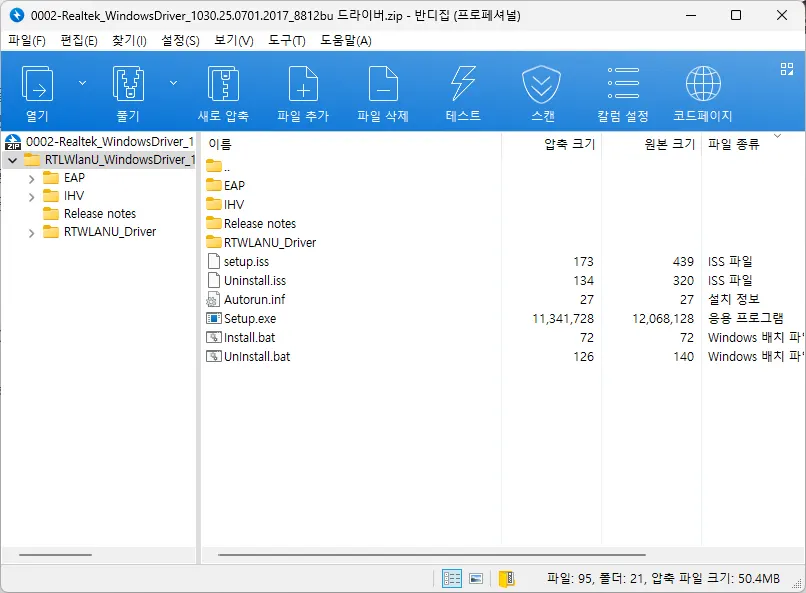This screenshot has width=806, height=593.
Task: Click the 칼럼 설정 (Column settings) icon
Action: tap(623, 83)
